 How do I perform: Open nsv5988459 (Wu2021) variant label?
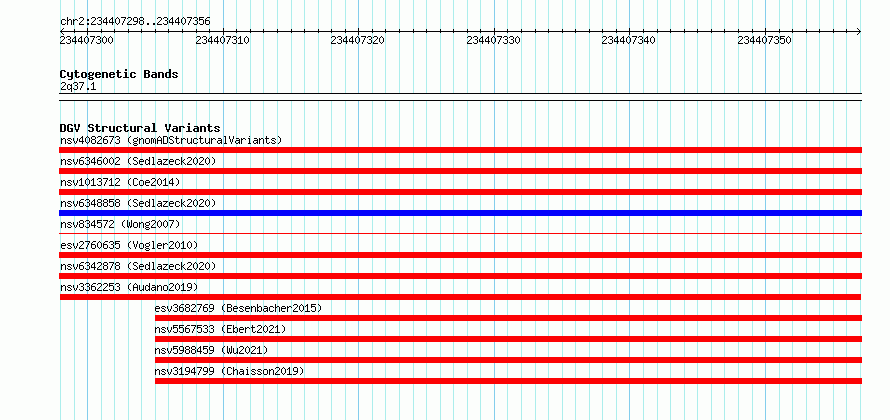(x=211, y=350)
